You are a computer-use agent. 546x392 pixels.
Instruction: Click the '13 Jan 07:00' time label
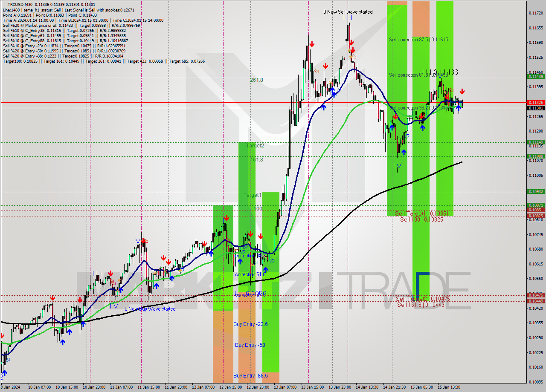tap(285, 387)
